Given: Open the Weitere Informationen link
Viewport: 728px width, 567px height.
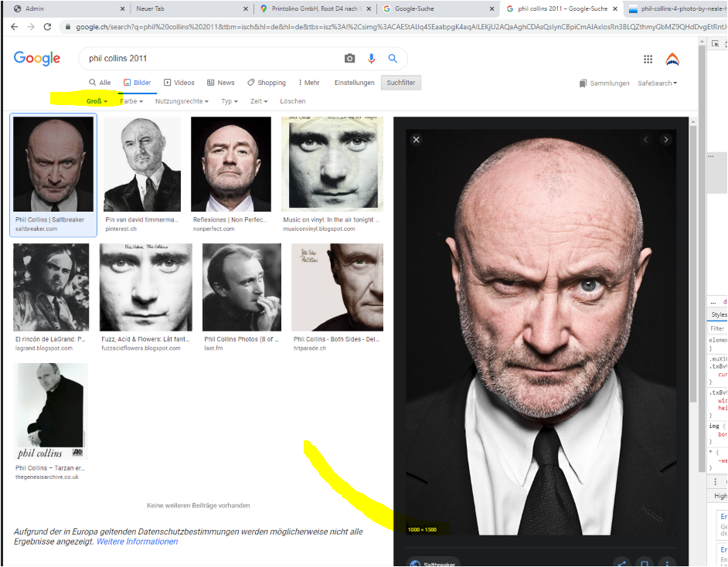Looking at the screenshot, I should (x=137, y=542).
